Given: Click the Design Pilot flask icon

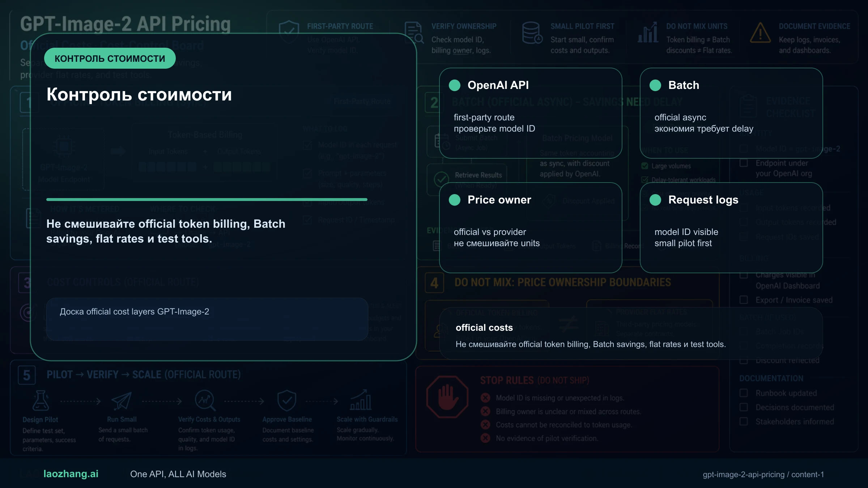Looking at the screenshot, I should coord(41,401).
